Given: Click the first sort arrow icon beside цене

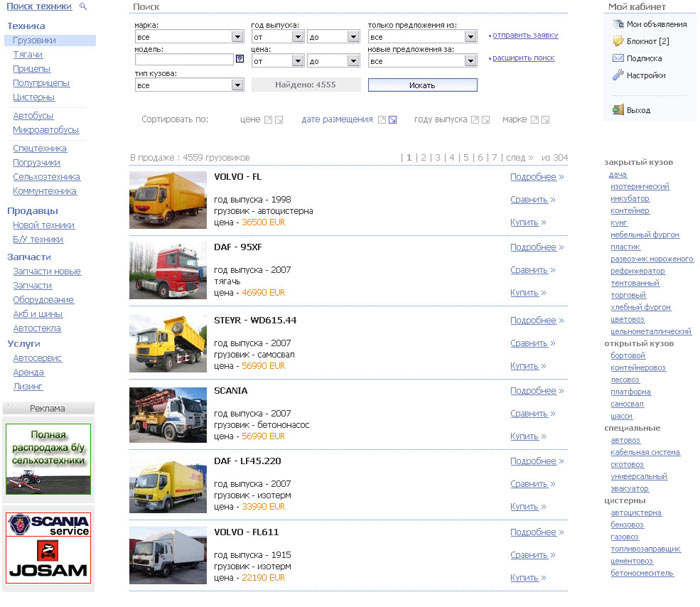Looking at the screenshot, I should pos(268,120).
